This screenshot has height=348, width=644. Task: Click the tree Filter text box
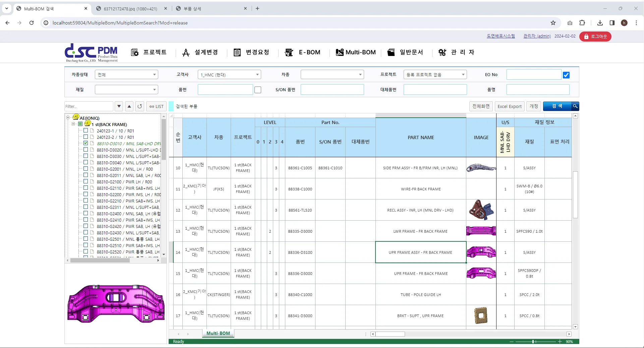pyautogui.click(x=89, y=106)
